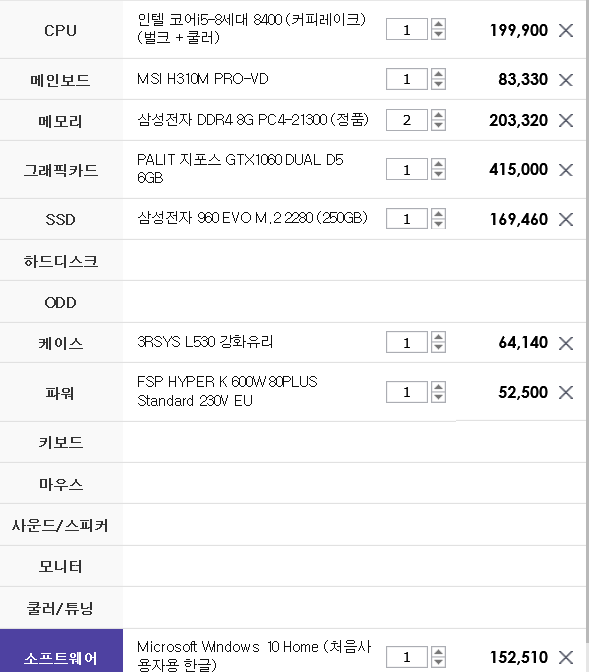Open the 삼성전자 960 EVO M.2 product link
589x672 pixels.
point(252,218)
